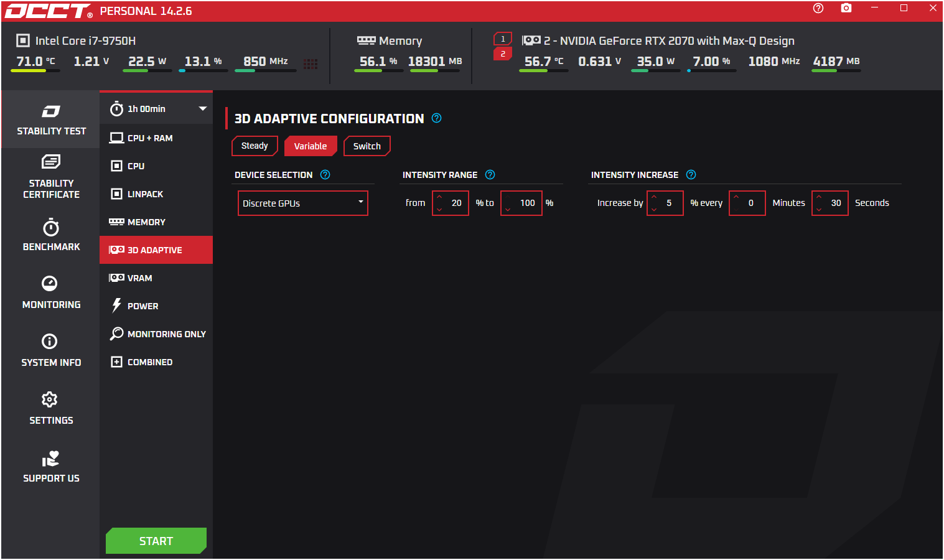Decrease the intensity 'to' value of 100
Viewport: 944px width, 560px height.
click(508, 210)
